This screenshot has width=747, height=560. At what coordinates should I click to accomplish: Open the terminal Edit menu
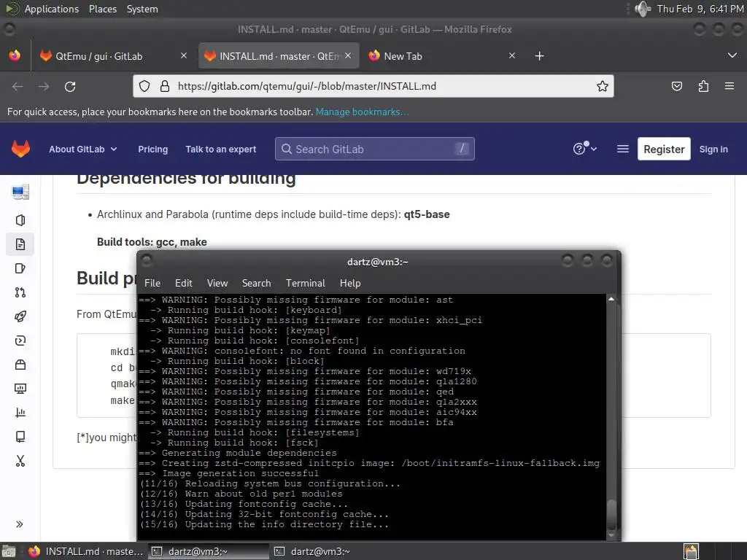(183, 283)
